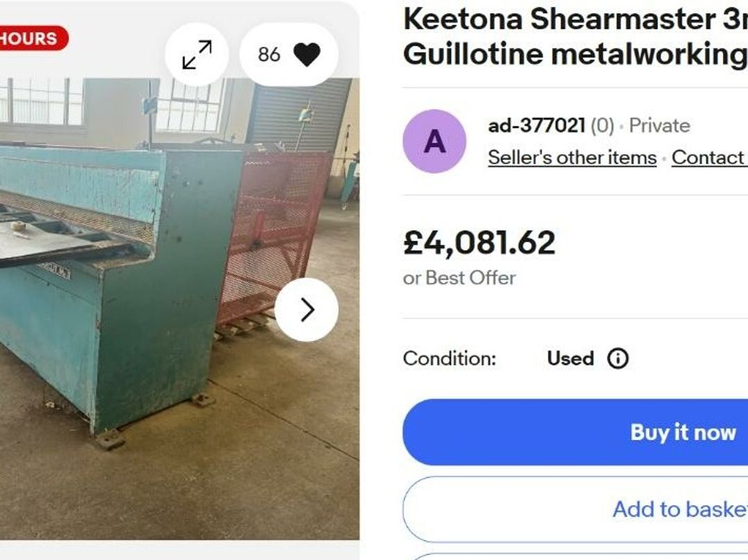Click the 'Condition:' label

point(450,359)
